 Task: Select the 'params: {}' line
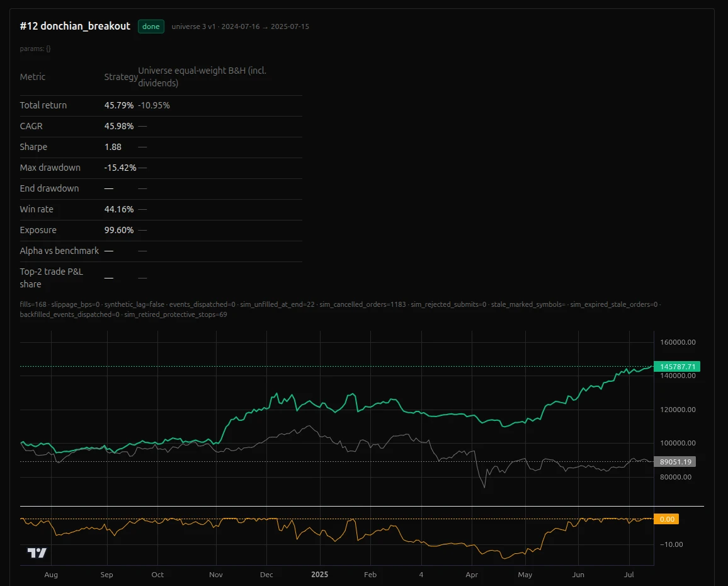35,49
